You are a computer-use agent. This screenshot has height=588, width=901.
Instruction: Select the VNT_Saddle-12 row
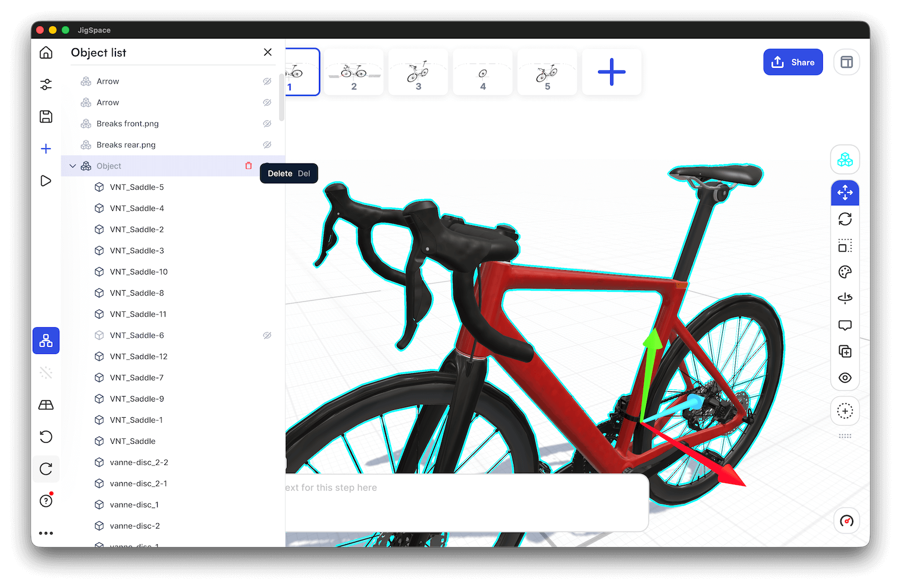tap(173, 357)
